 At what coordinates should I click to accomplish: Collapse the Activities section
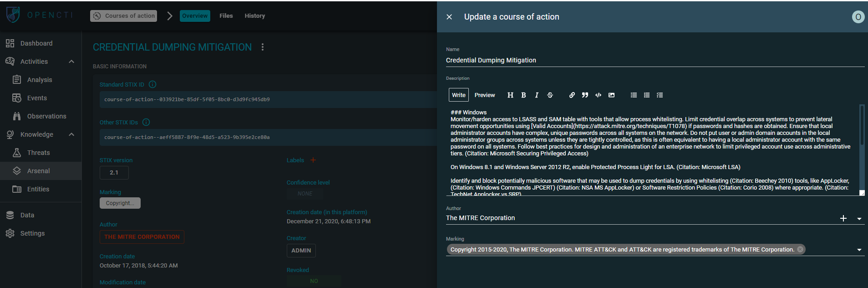coord(71,62)
